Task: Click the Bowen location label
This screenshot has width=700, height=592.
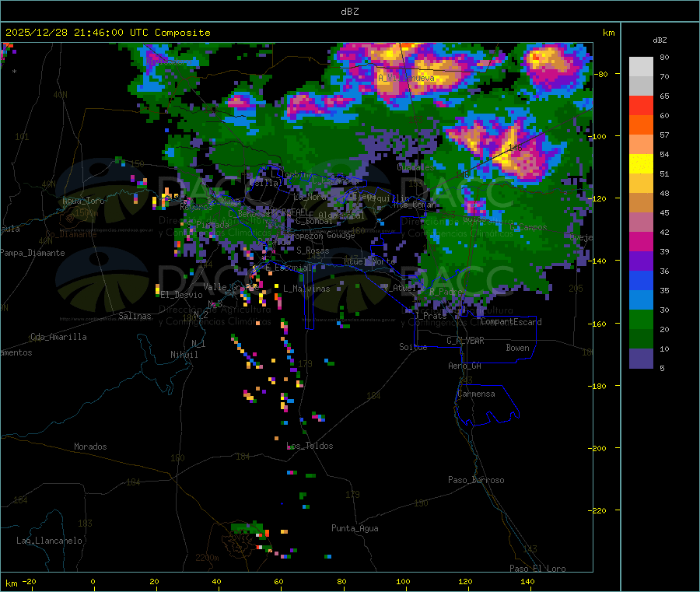Action: pyautogui.click(x=517, y=348)
